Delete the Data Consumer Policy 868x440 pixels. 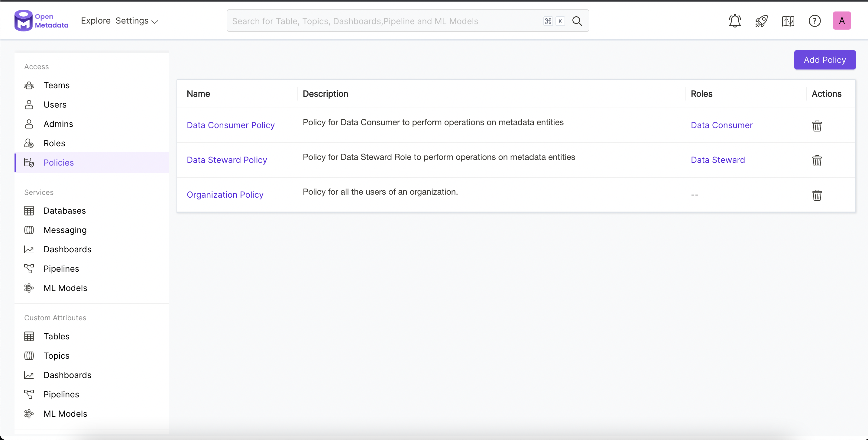pos(817,126)
